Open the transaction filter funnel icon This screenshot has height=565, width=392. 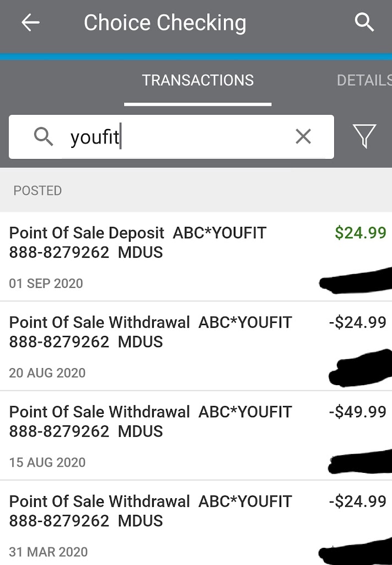point(364,136)
